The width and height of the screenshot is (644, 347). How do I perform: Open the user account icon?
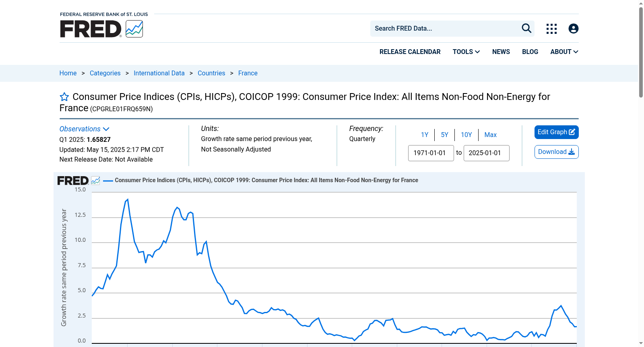click(x=574, y=29)
